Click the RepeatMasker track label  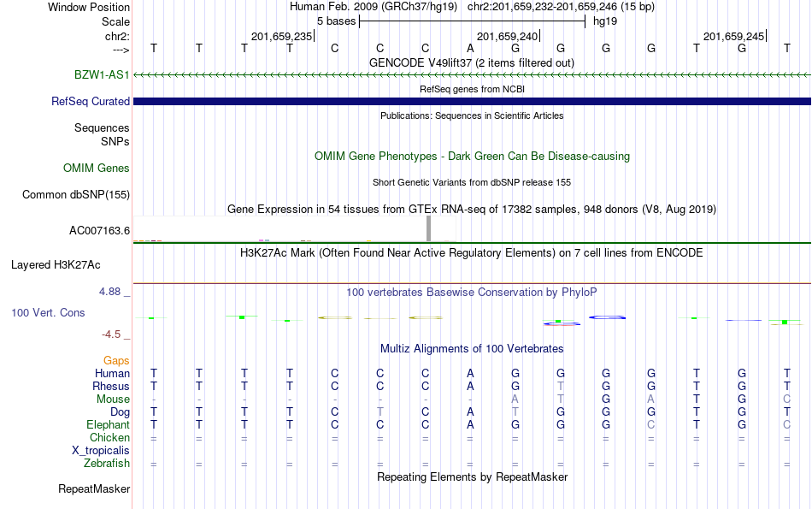click(94, 488)
